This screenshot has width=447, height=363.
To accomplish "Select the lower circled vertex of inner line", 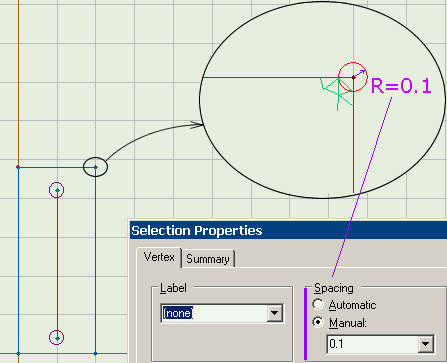I will (57, 338).
